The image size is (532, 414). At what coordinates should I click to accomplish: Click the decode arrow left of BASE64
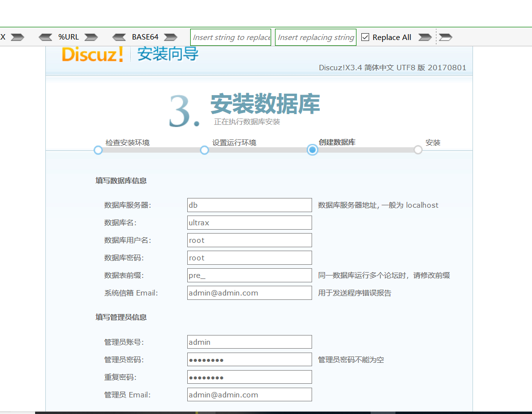coord(119,37)
